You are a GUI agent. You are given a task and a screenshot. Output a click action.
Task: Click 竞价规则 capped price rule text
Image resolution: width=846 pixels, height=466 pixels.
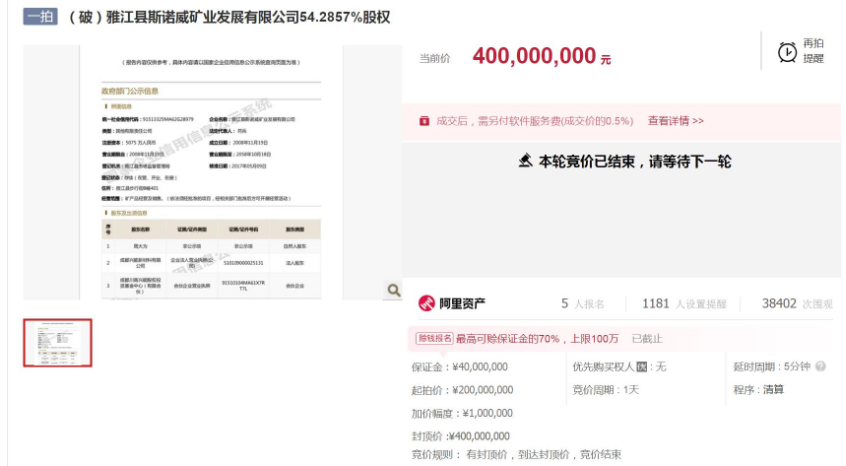click(x=516, y=455)
